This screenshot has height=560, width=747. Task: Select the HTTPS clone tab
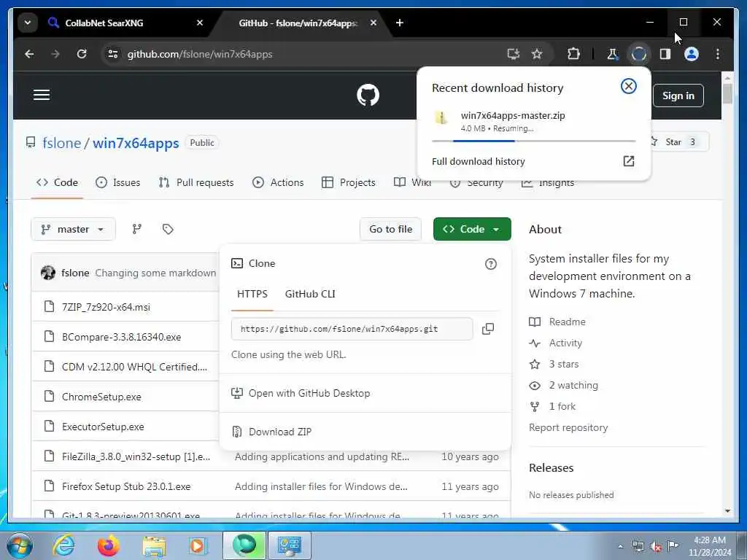[x=252, y=294]
